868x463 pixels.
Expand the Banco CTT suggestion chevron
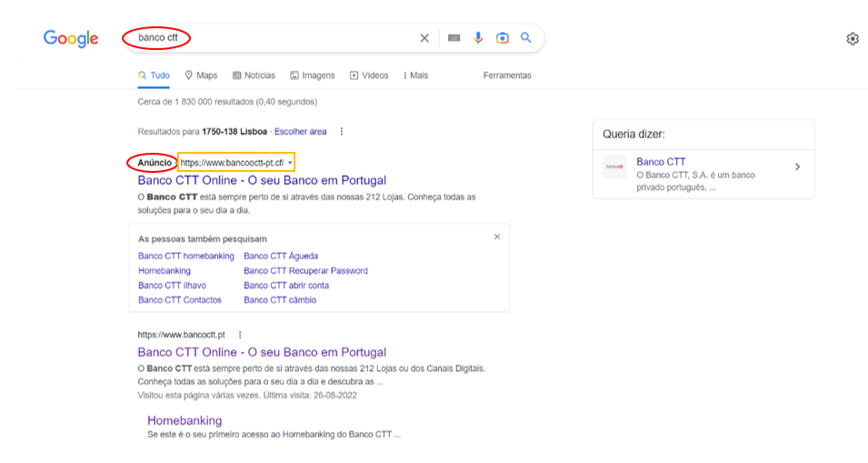[x=797, y=166]
